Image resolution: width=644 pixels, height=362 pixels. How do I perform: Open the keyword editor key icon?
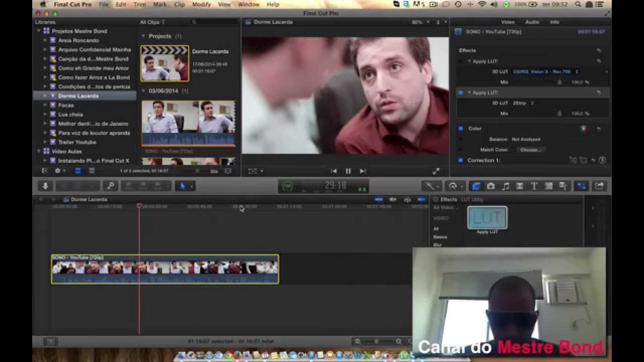click(111, 186)
